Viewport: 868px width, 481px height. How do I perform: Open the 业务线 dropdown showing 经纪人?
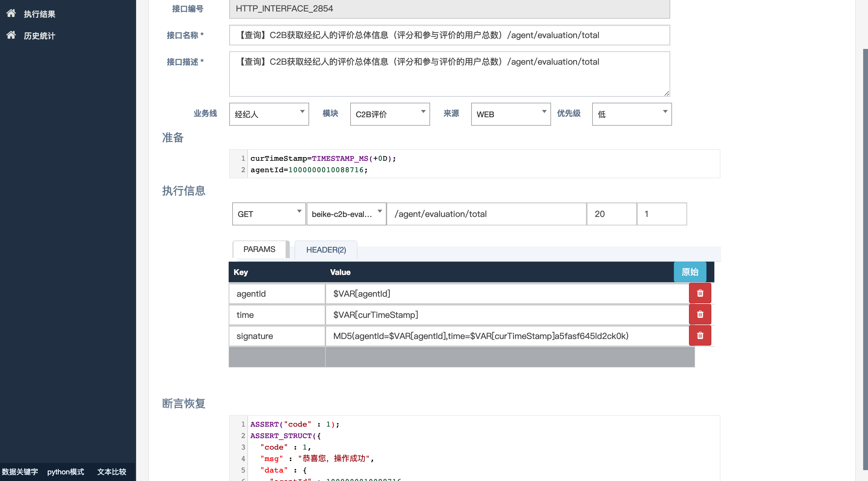click(269, 114)
